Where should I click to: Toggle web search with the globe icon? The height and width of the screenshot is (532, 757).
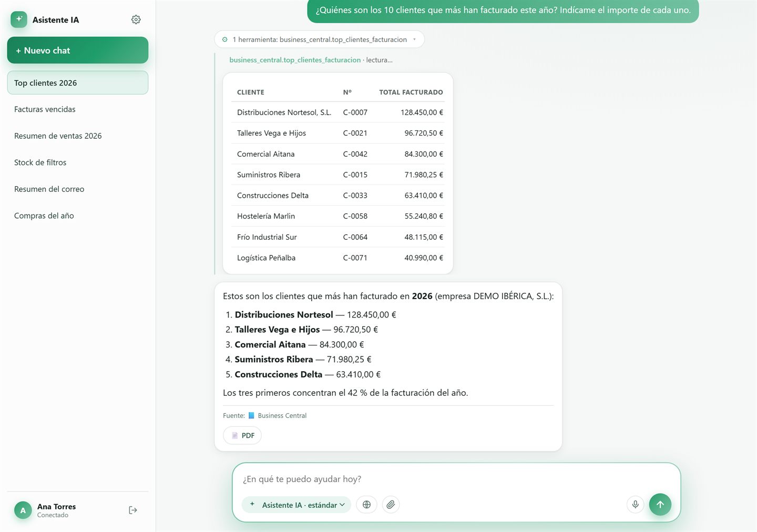[x=366, y=505]
